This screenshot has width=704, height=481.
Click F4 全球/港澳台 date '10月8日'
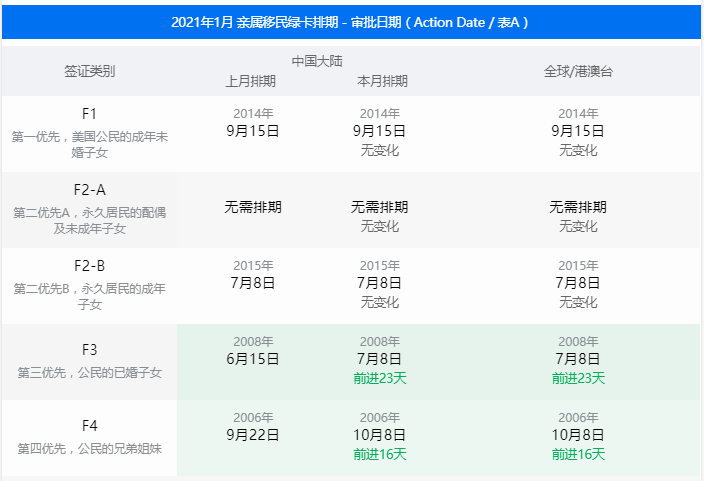[578, 435]
